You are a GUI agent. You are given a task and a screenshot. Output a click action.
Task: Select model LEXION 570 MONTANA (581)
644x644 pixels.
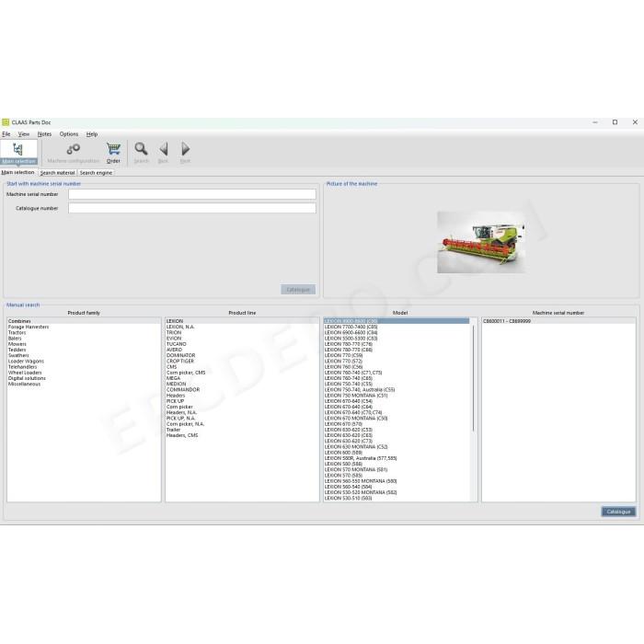tap(397, 469)
